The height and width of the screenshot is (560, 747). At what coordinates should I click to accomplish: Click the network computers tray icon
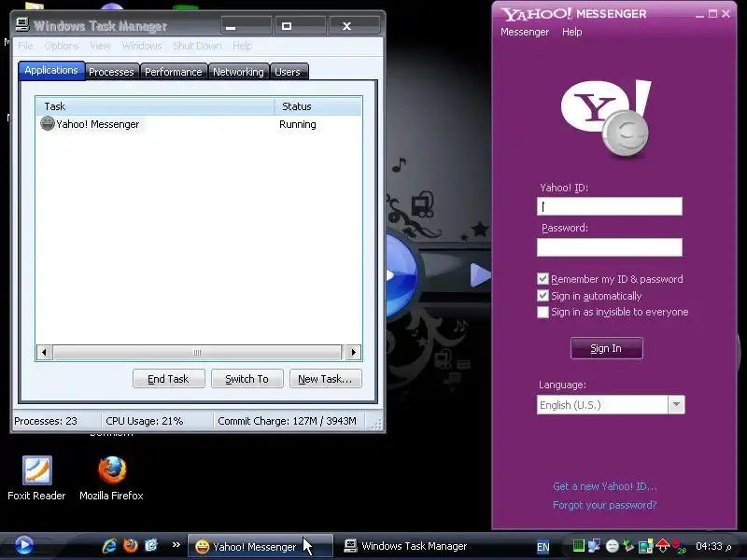595,546
